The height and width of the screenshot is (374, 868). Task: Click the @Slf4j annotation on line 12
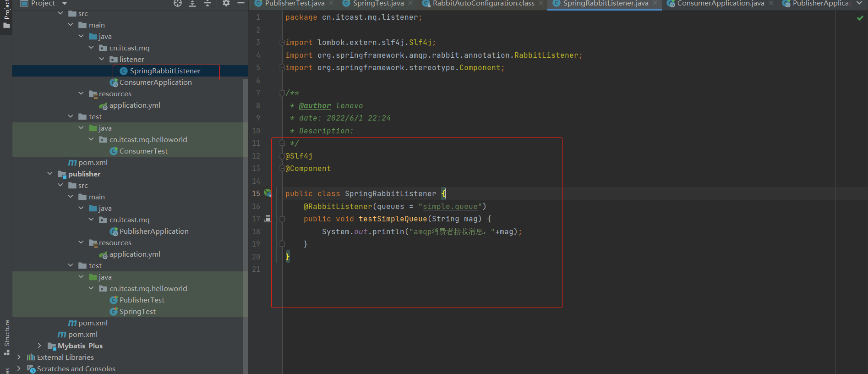click(x=299, y=156)
